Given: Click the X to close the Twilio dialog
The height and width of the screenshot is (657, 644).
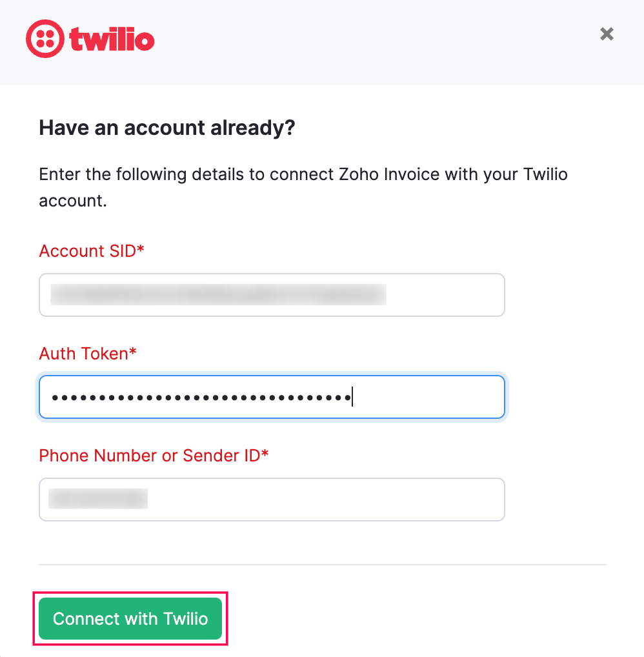Looking at the screenshot, I should pos(607,34).
